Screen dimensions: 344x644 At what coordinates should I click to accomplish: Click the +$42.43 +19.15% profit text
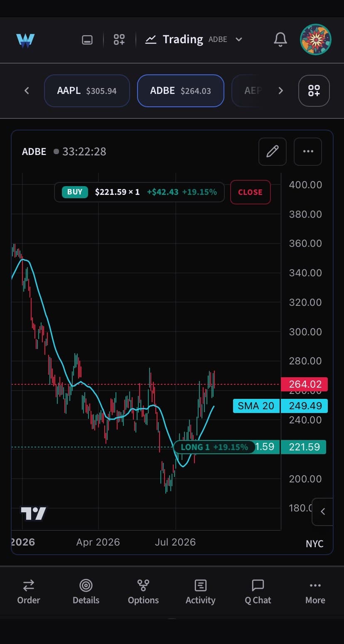182,192
